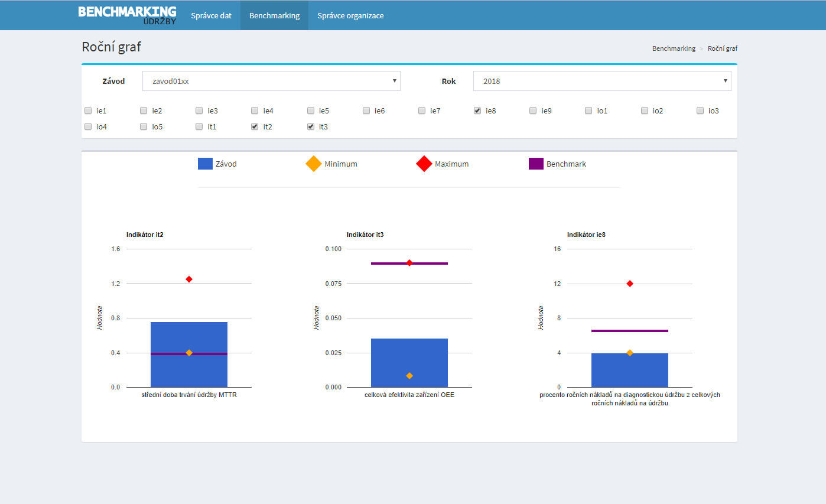Click the purple benchmark line in ie8 chart

[x=630, y=331]
